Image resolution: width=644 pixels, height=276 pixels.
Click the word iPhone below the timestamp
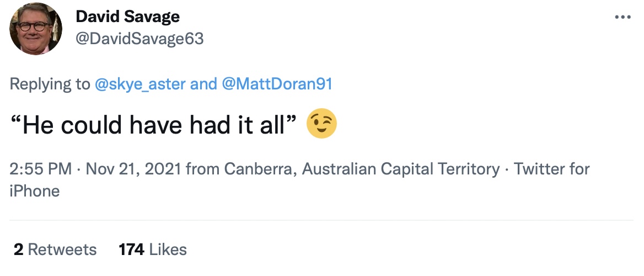[x=35, y=191]
